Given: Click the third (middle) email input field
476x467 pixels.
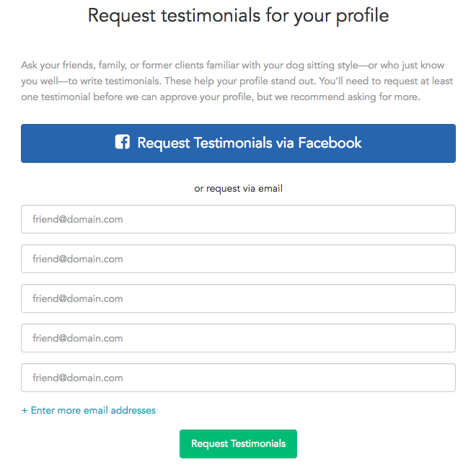Looking at the screenshot, I should pyautogui.click(x=238, y=298).
